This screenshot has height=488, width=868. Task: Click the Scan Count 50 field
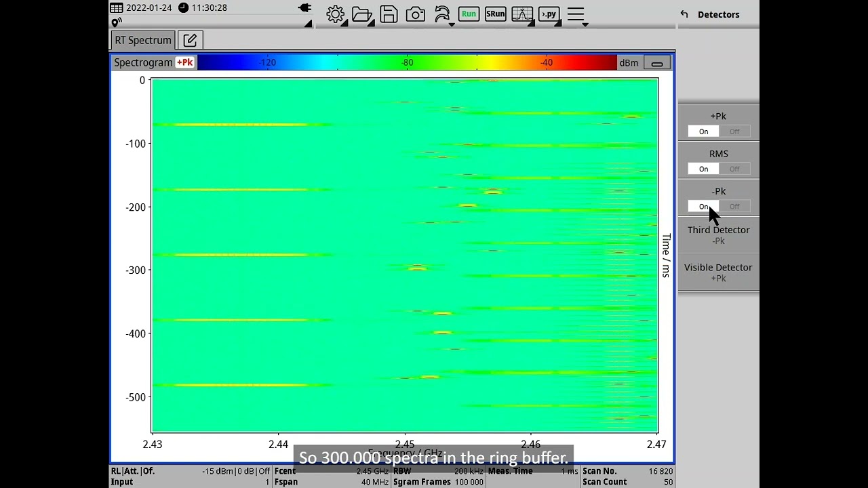tap(628, 482)
